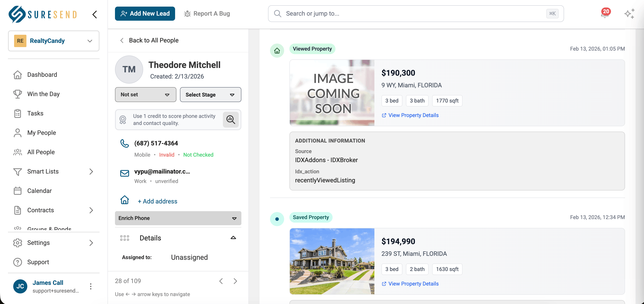Go to next person using right arrow
The width and height of the screenshot is (644, 304).
(235, 281)
